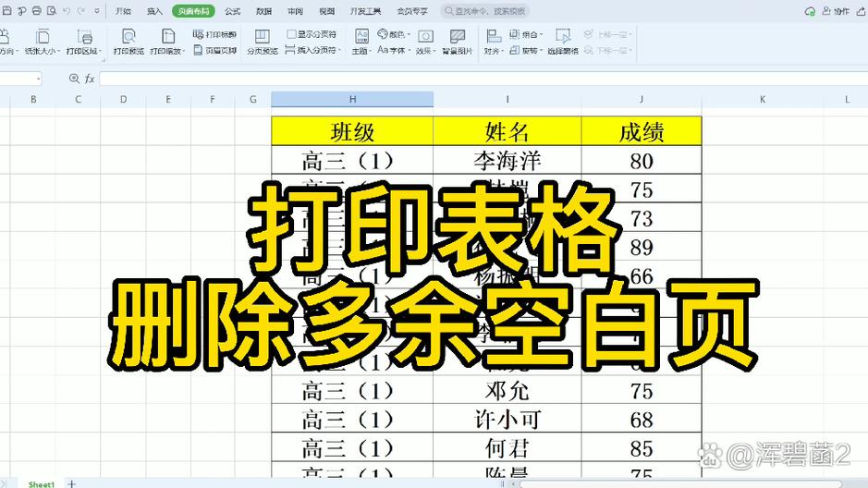The width and height of the screenshot is (868, 488).
Task: Open the Name Box dropdown arrow
Action: tap(38, 79)
